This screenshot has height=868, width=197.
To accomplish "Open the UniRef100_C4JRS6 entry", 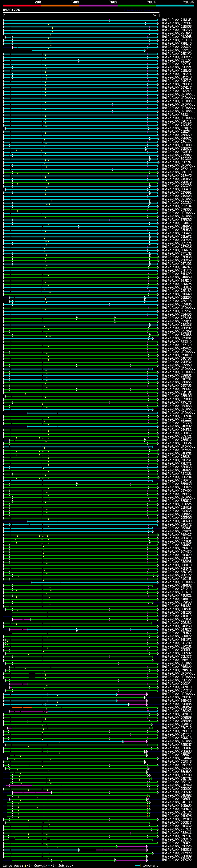I will [x=176, y=629].
